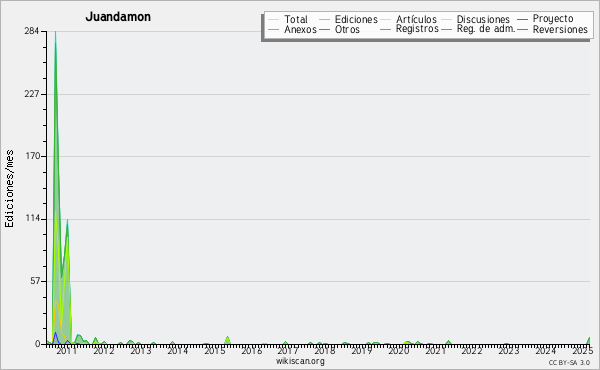Screen dimensions: 600x370
Task: Select the 'Total' legend entry
Action: [x=296, y=19]
